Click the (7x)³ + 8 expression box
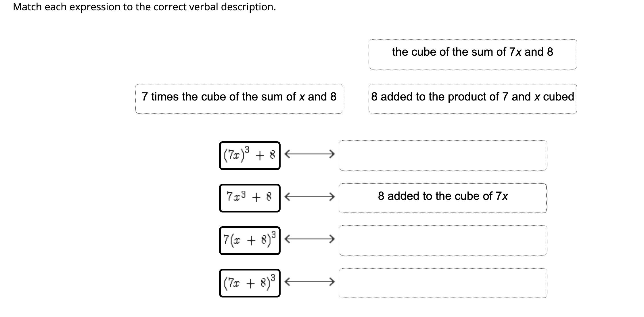Viewport: 644px width, 317px height. tap(250, 156)
